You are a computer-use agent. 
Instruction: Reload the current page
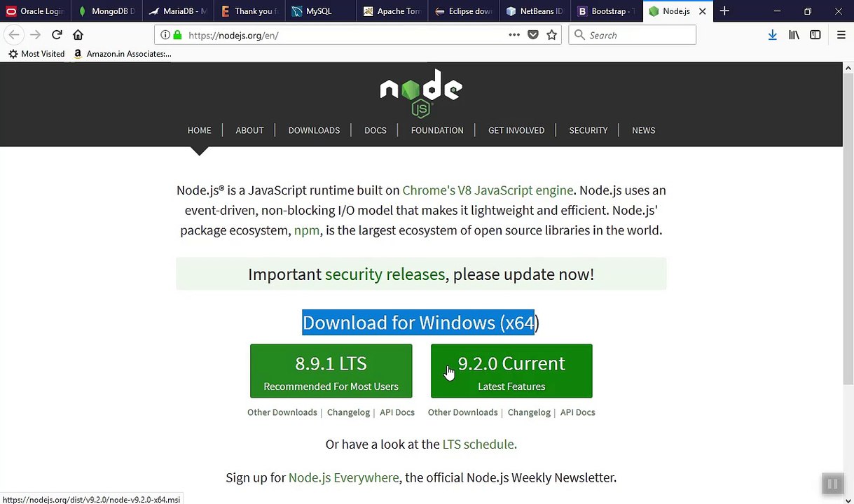pos(57,35)
